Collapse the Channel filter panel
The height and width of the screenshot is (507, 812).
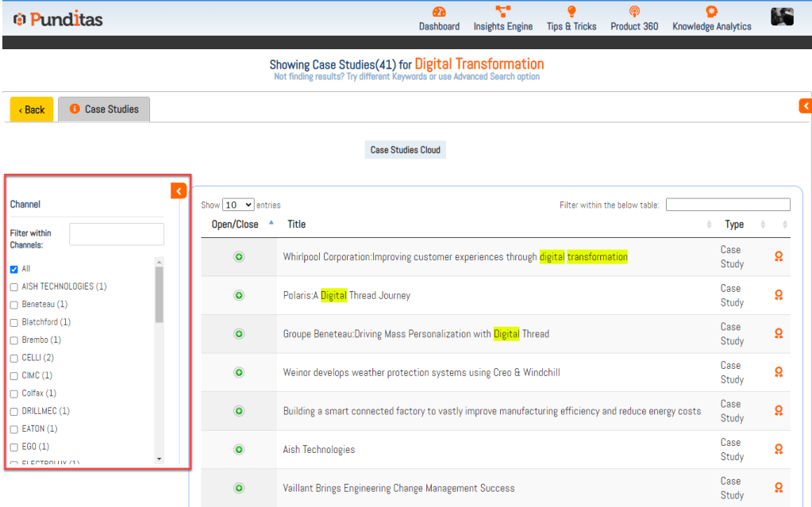click(x=179, y=191)
